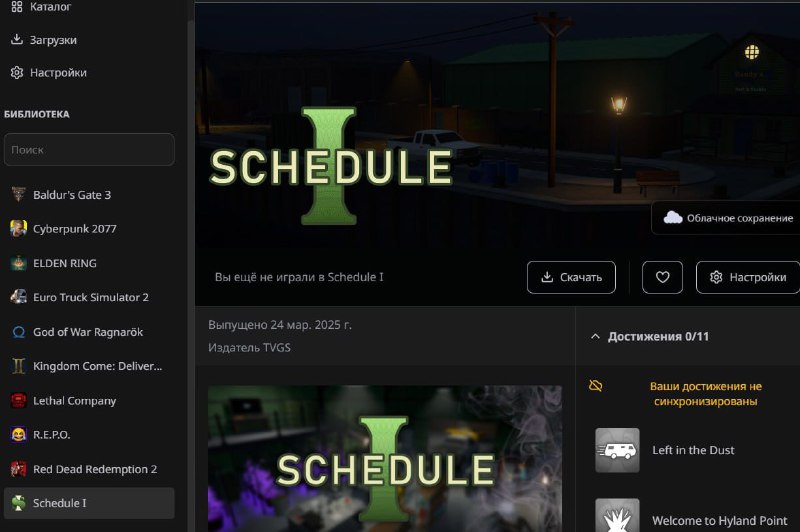Click the Baldur's Gate 3 game icon
This screenshot has width=800, height=532.
(x=18, y=195)
